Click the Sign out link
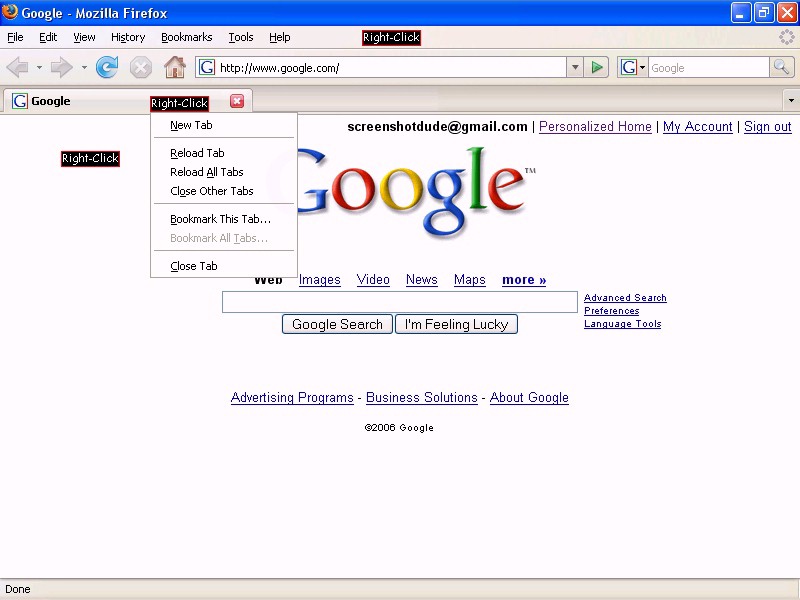 point(767,127)
